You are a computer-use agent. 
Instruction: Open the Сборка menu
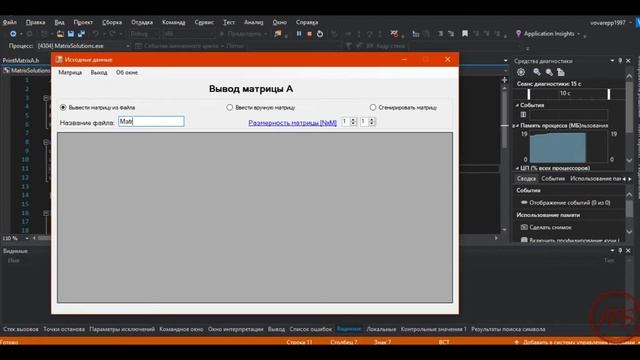tap(112, 22)
